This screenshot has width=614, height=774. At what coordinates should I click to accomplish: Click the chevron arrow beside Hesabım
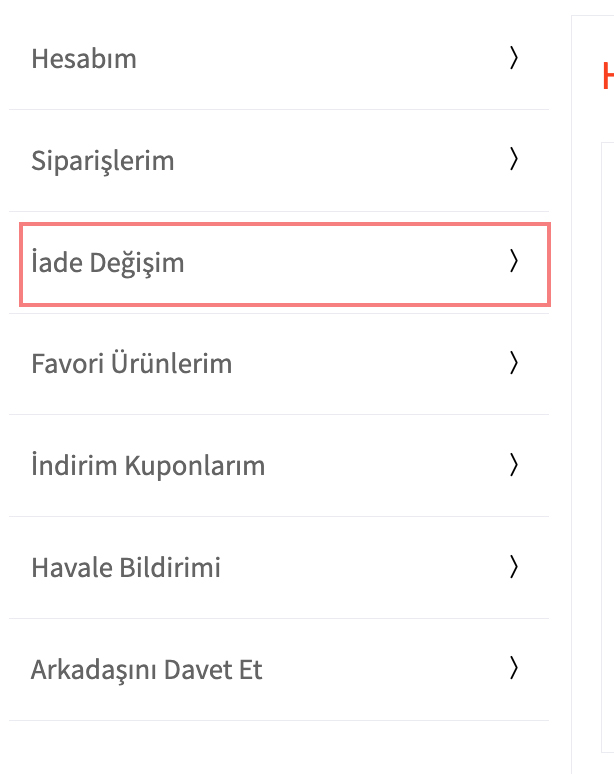pyautogui.click(x=514, y=59)
